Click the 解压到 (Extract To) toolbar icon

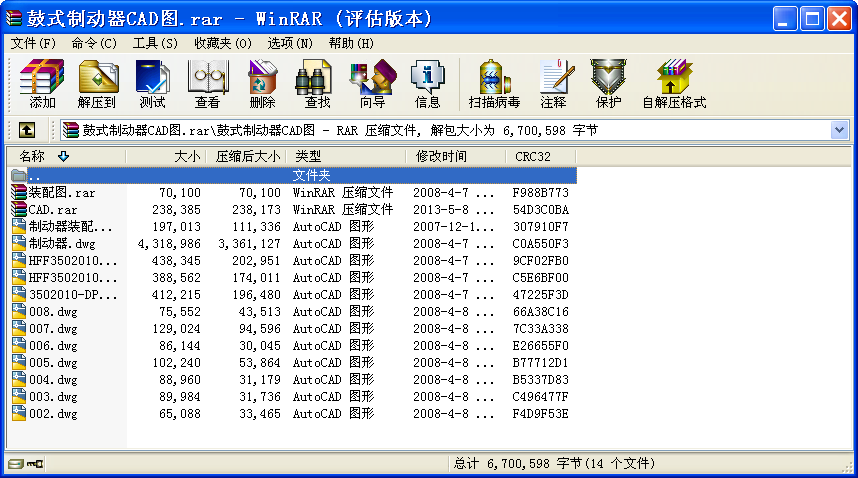(x=97, y=84)
